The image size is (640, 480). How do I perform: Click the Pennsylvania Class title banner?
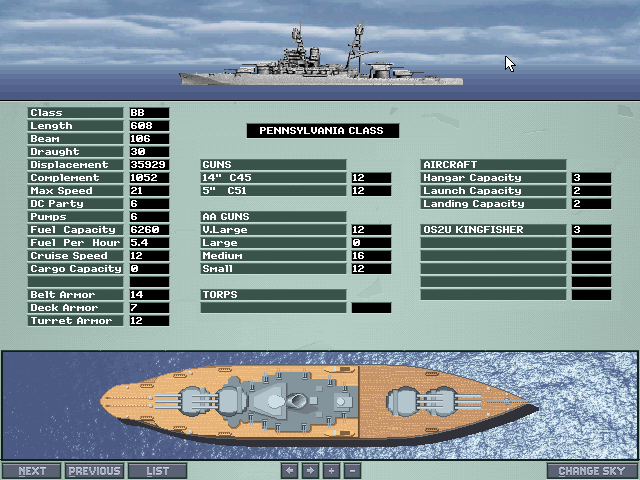(322, 130)
